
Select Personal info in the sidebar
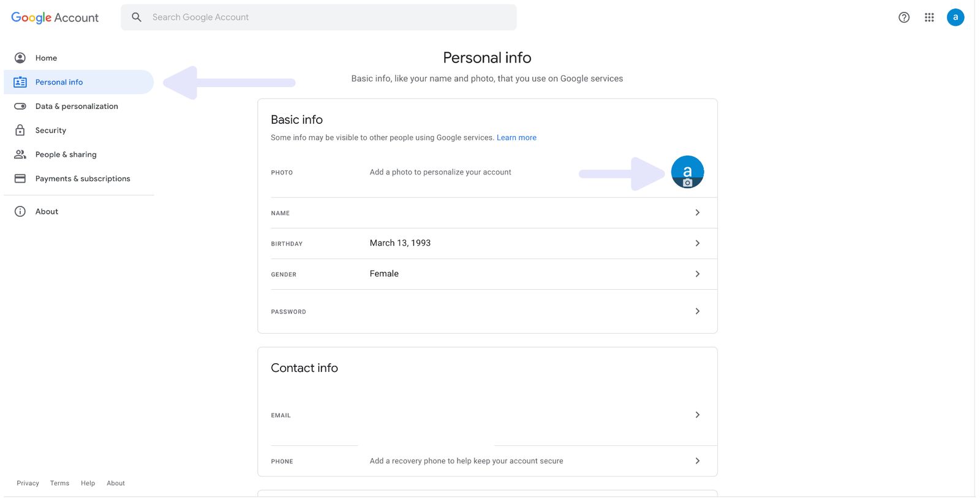click(x=59, y=82)
